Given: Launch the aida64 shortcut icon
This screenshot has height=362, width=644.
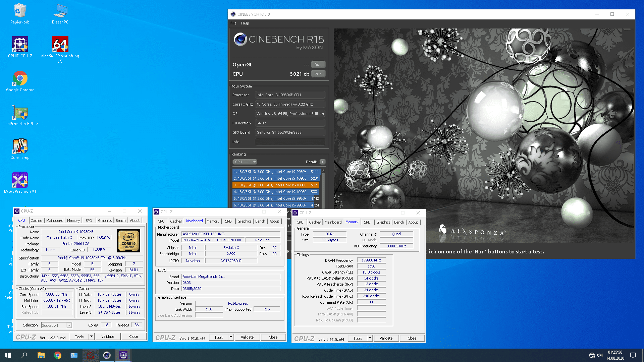Looking at the screenshot, I should [60, 49].
